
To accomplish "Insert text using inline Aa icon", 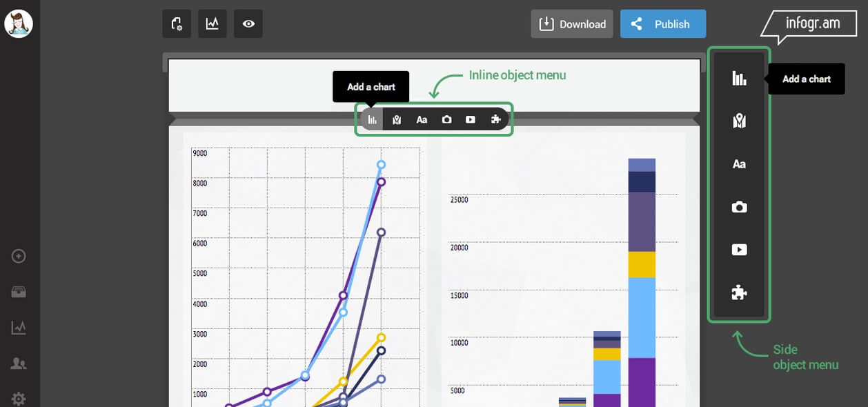I will click(x=422, y=119).
